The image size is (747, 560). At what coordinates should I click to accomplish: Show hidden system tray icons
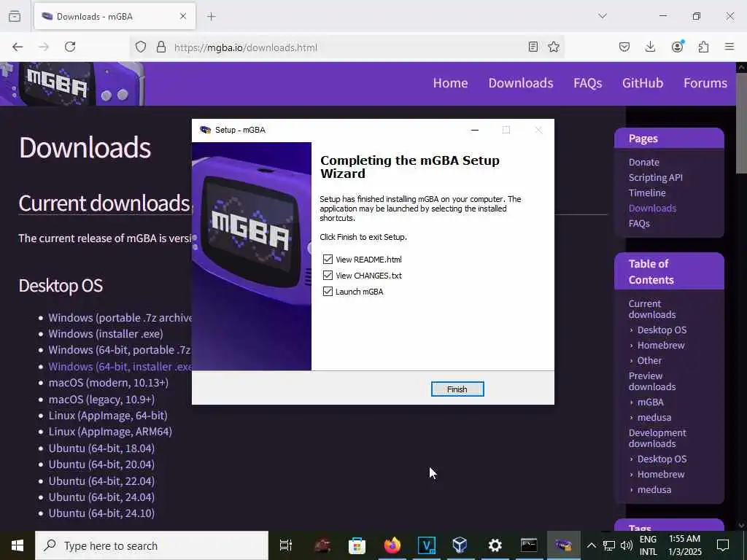tap(591, 545)
